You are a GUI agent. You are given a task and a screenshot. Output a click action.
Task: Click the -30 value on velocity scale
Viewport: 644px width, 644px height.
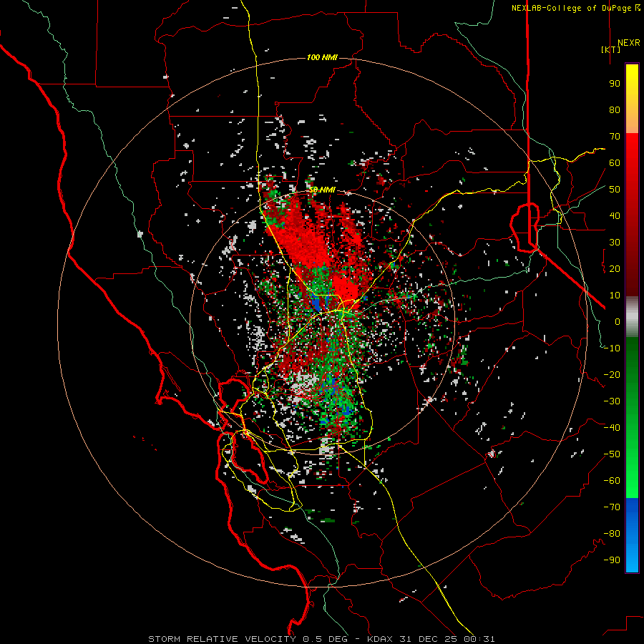[612, 401]
